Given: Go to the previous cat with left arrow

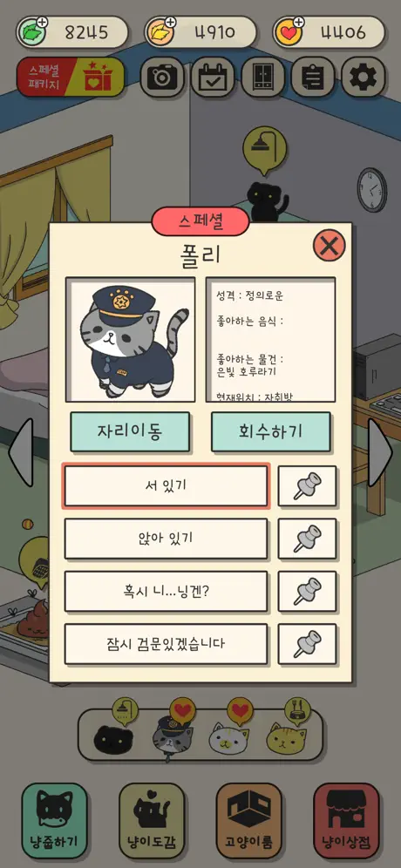Looking at the screenshot, I should coord(21,452).
